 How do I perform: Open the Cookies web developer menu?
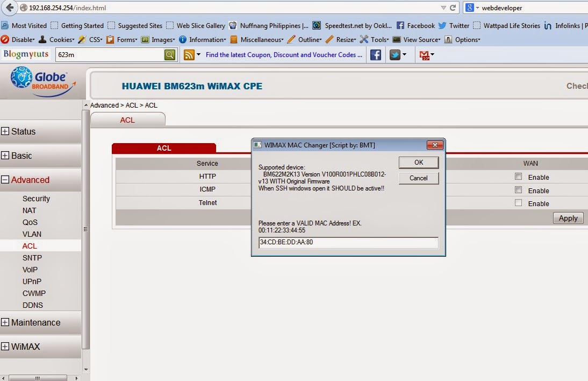[57, 39]
